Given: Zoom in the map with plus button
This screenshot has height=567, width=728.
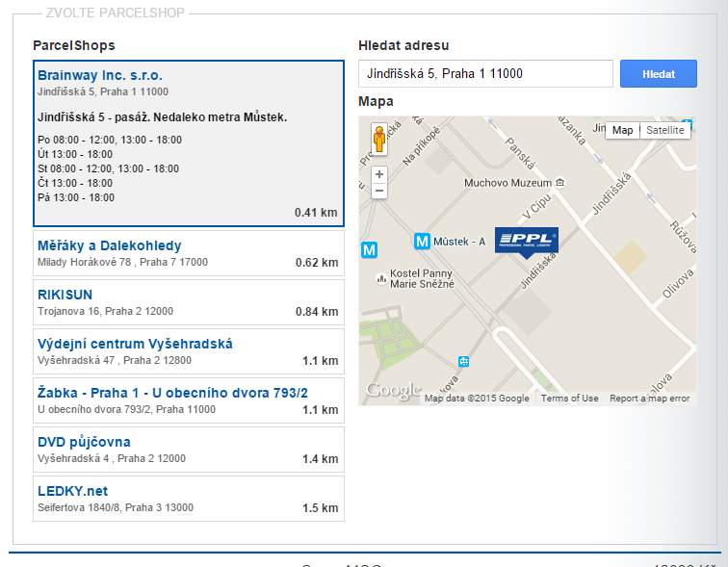Looking at the screenshot, I should (x=379, y=174).
